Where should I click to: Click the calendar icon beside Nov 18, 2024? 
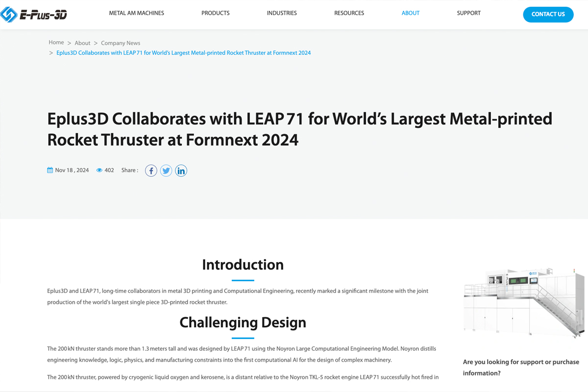50,171
